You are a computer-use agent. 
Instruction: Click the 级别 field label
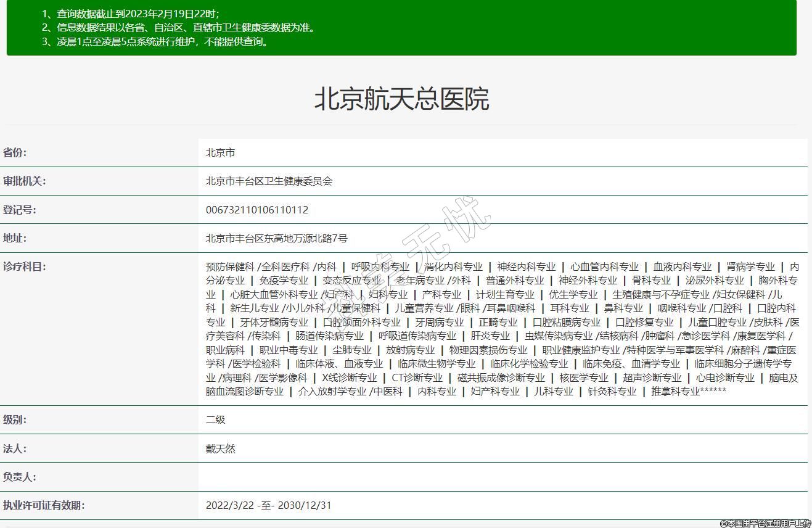pyautogui.click(x=15, y=419)
